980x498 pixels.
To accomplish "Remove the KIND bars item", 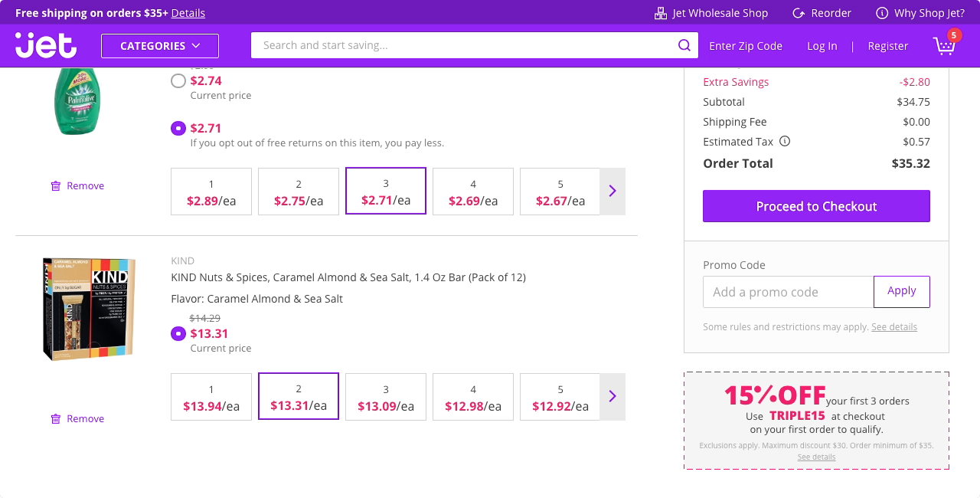I will pos(77,418).
